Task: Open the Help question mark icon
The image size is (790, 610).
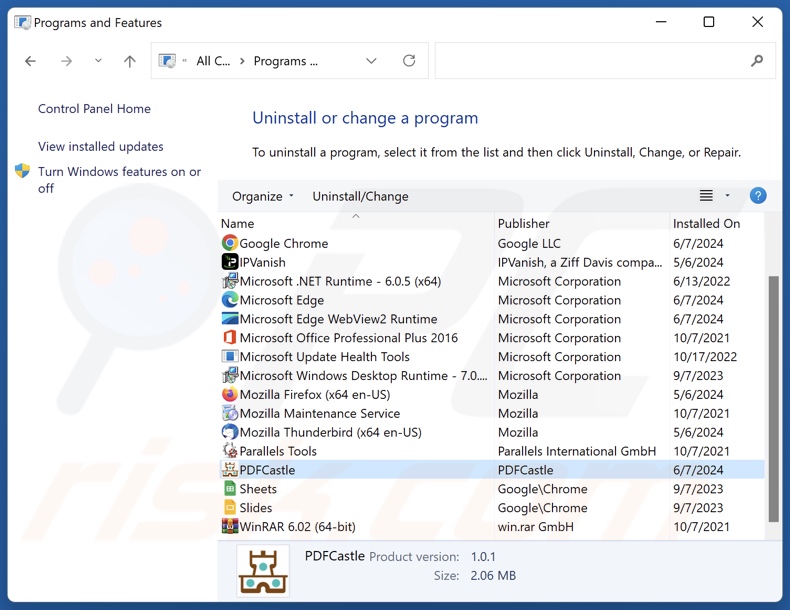Action: pos(758,196)
